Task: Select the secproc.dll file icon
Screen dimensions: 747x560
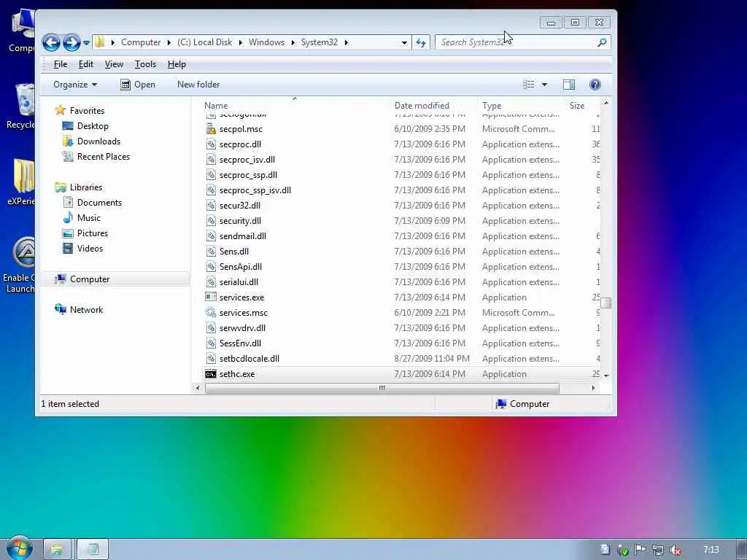Action: coord(211,144)
